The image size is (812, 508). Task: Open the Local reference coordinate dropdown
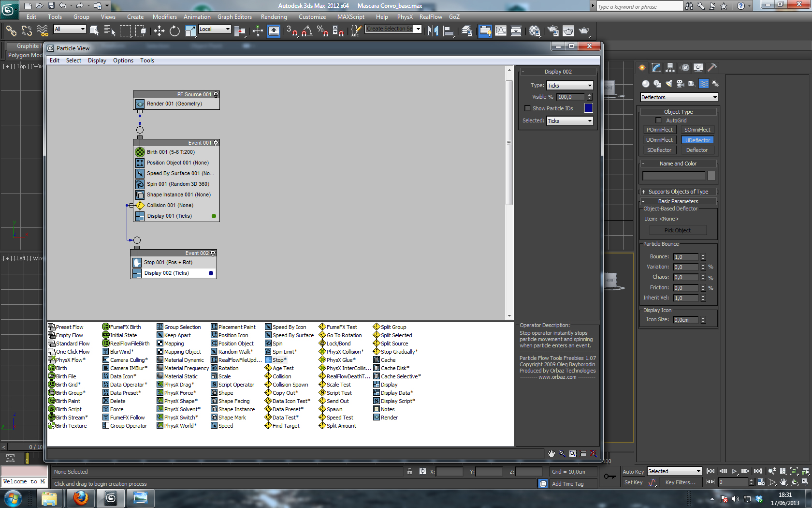(215, 29)
